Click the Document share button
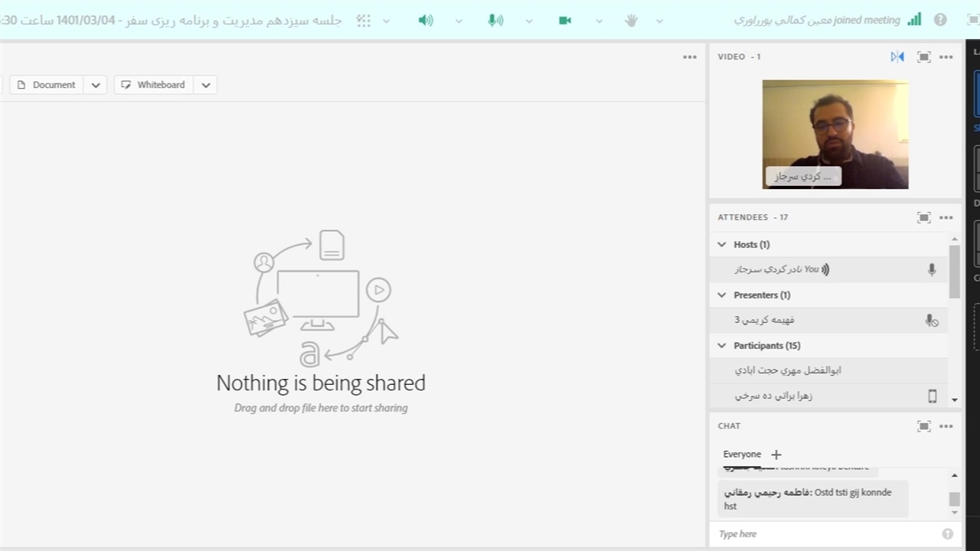980x551 pixels. click(47, 85)
